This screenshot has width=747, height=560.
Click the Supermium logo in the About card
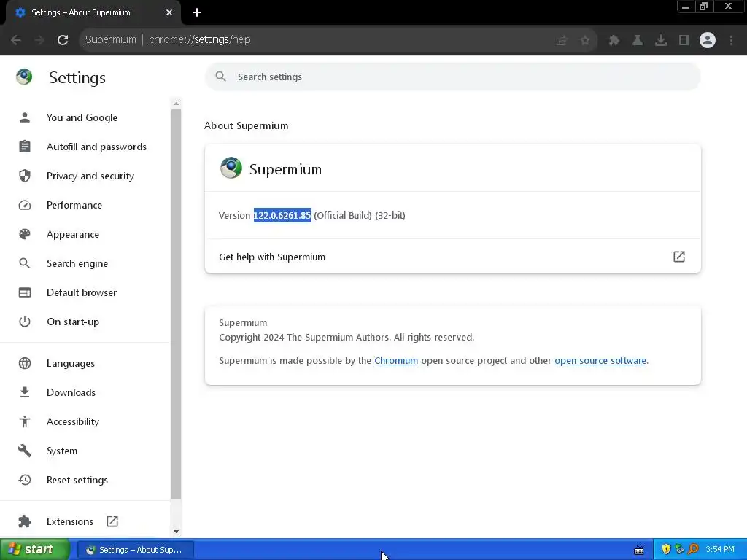(231, 168)
